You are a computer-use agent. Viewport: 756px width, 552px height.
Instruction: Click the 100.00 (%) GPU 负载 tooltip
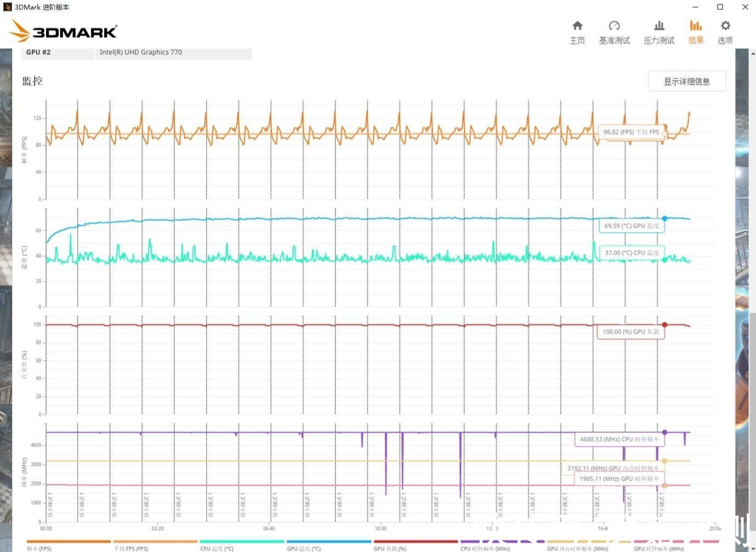coord(630,331)
